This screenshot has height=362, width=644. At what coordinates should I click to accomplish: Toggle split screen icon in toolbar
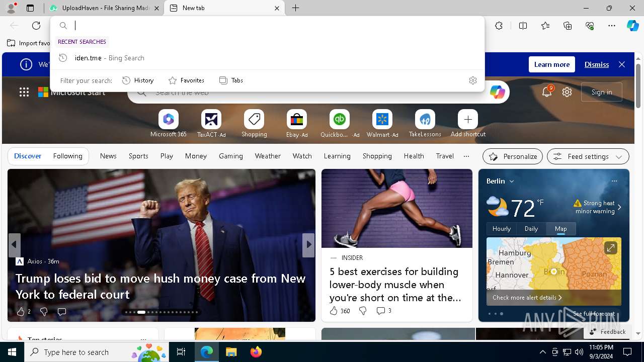tap(523, 26)
